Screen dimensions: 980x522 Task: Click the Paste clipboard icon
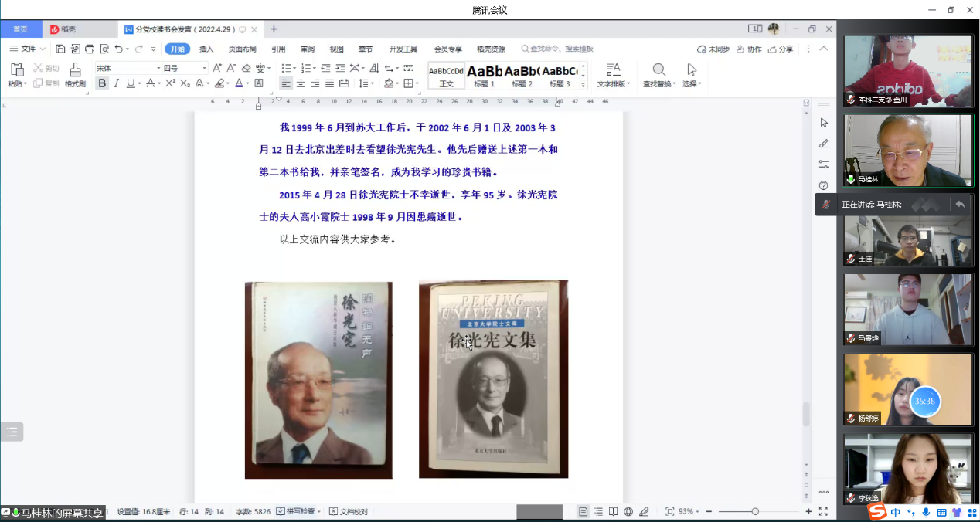click(x=17, y=69)
